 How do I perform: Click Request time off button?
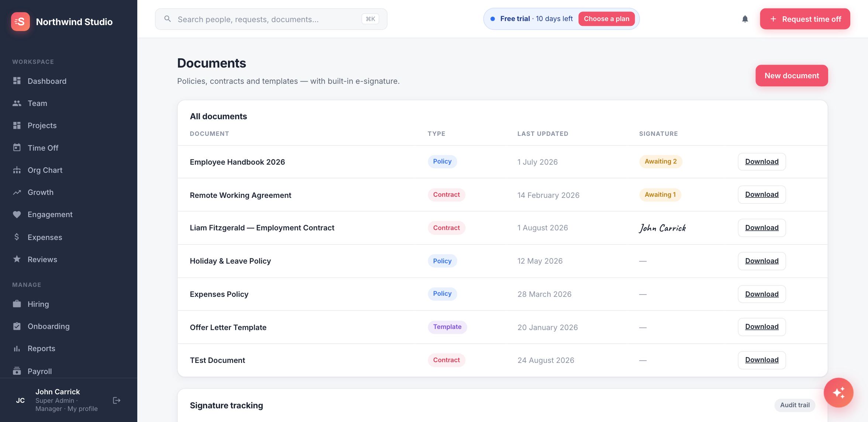805,19
